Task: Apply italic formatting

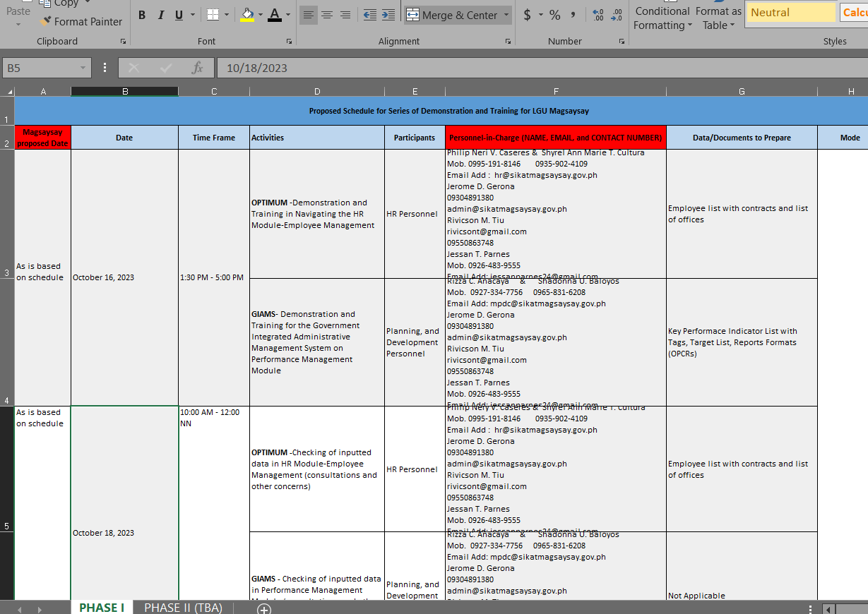Action: [x=160, y=15]
